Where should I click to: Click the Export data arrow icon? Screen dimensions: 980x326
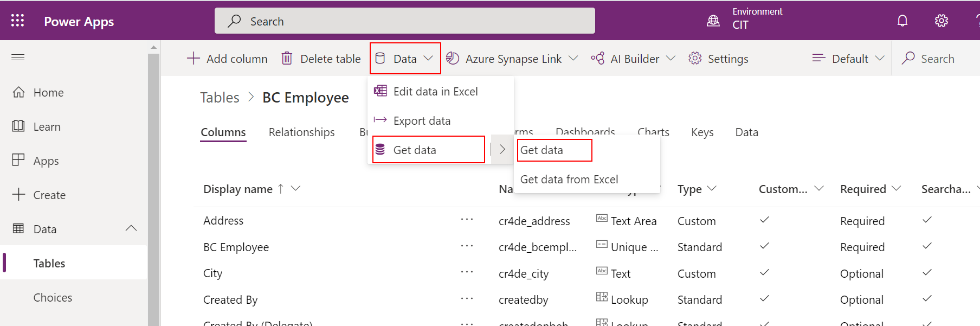(x=381, y=120)
